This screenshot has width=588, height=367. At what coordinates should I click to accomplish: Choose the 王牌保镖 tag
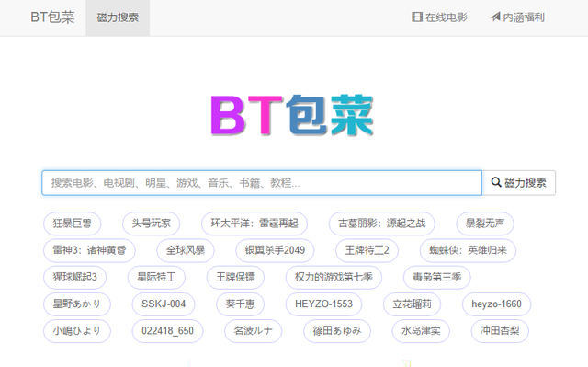[235, 277]
